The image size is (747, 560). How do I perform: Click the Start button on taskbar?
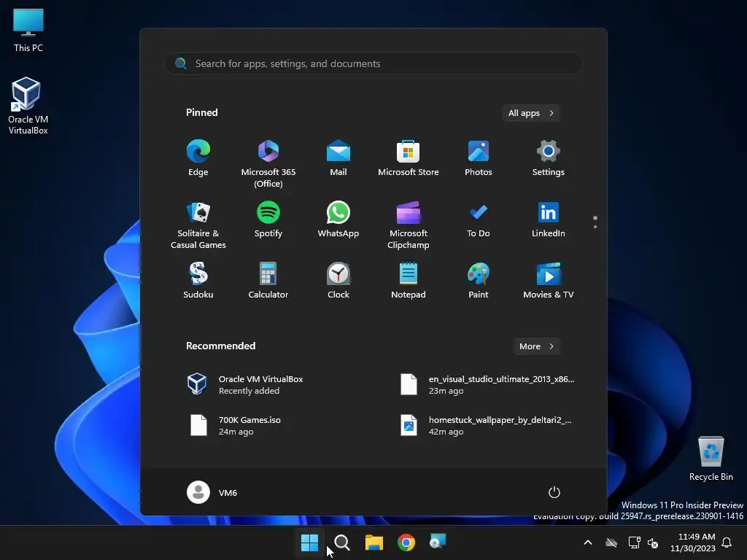point(309,542)
